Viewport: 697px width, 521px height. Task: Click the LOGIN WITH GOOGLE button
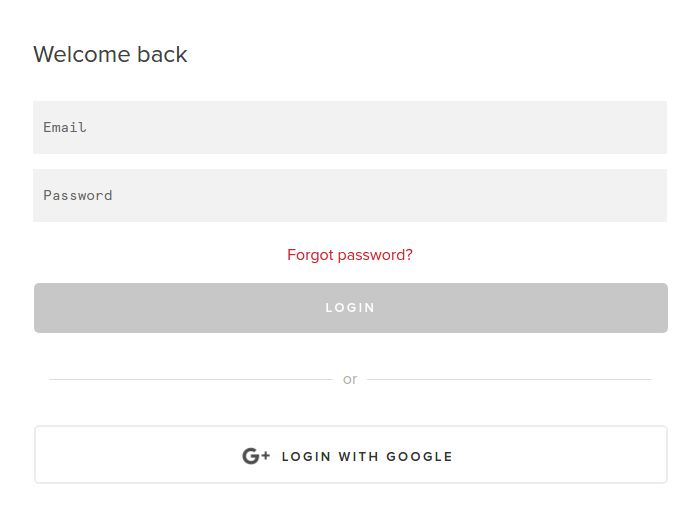coord(350,455)
